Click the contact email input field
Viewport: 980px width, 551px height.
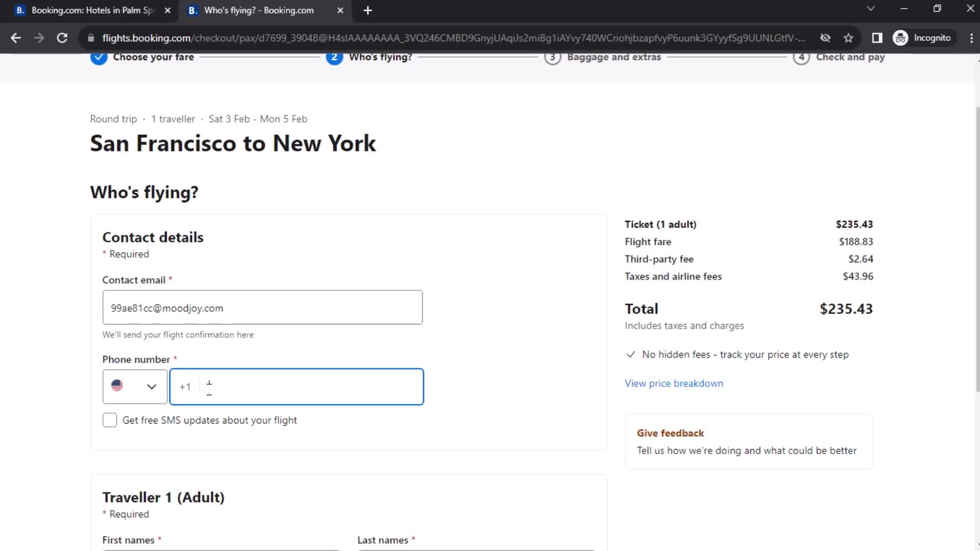[x=261, y=308]
